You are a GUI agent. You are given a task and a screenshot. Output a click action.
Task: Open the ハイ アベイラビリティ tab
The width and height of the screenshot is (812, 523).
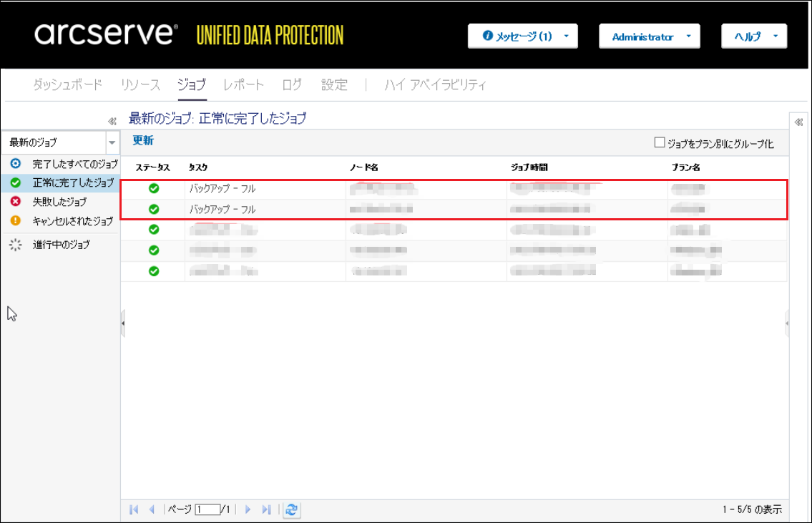click(435, 84)
